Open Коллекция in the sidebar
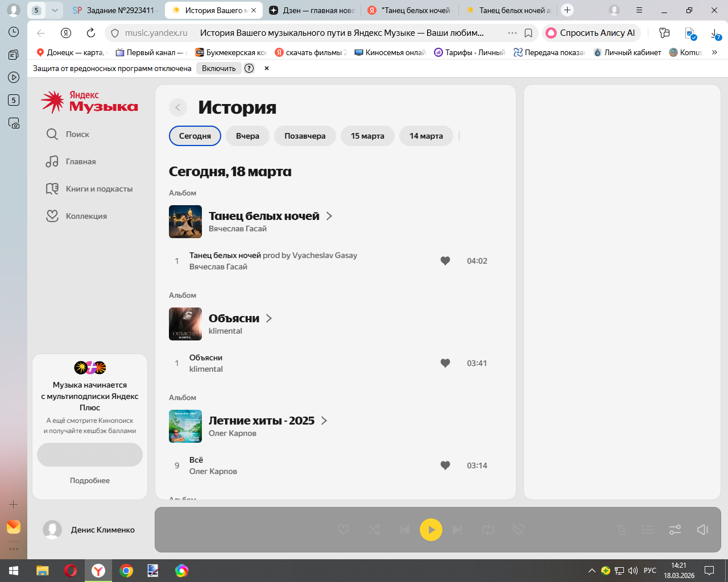 76,216
